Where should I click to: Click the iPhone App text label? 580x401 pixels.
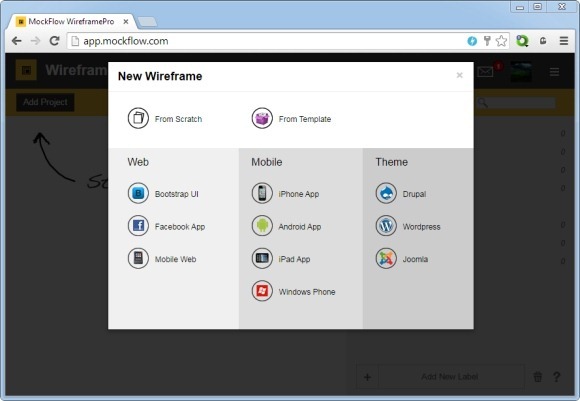[x=299, y=194]
